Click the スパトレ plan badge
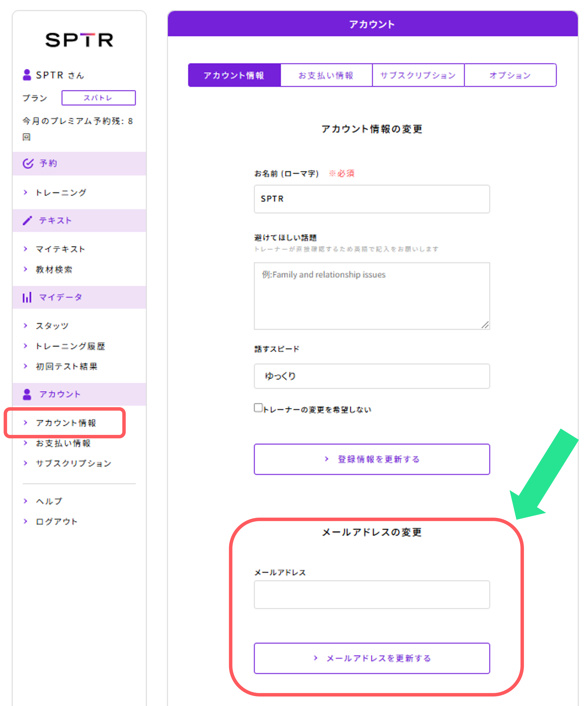Viewport: 588px width, 706px height. pos(99,98)
